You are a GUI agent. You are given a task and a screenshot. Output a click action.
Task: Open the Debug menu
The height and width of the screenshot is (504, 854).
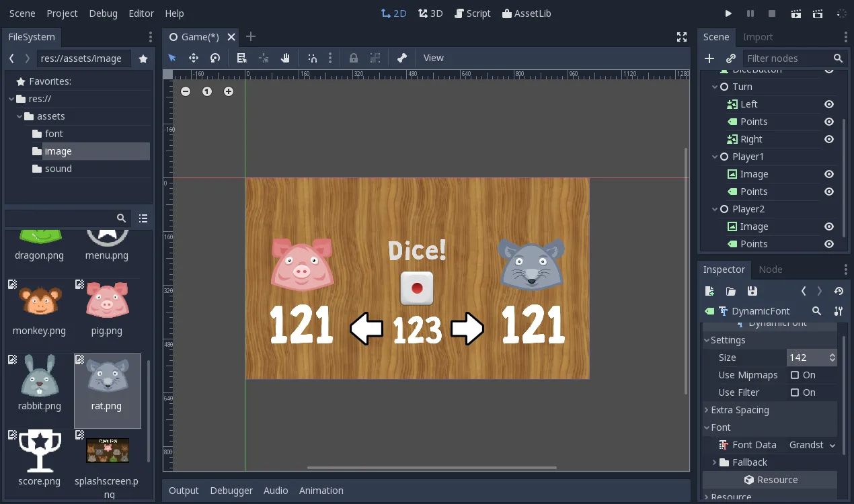[x=103, y=13]
